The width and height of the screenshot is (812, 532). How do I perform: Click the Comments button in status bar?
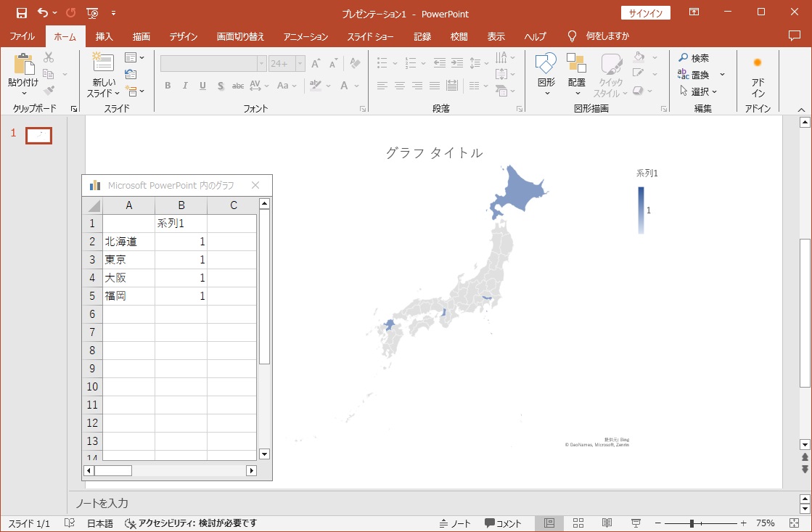(x=503, y=523)
